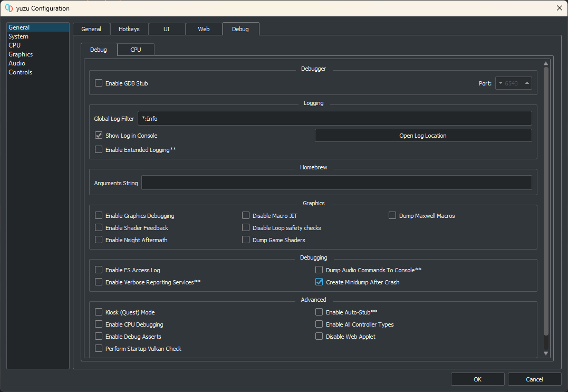Select Controls in the sidebar list
Viewport: 568px width, 392px height.
click(37, 72)
